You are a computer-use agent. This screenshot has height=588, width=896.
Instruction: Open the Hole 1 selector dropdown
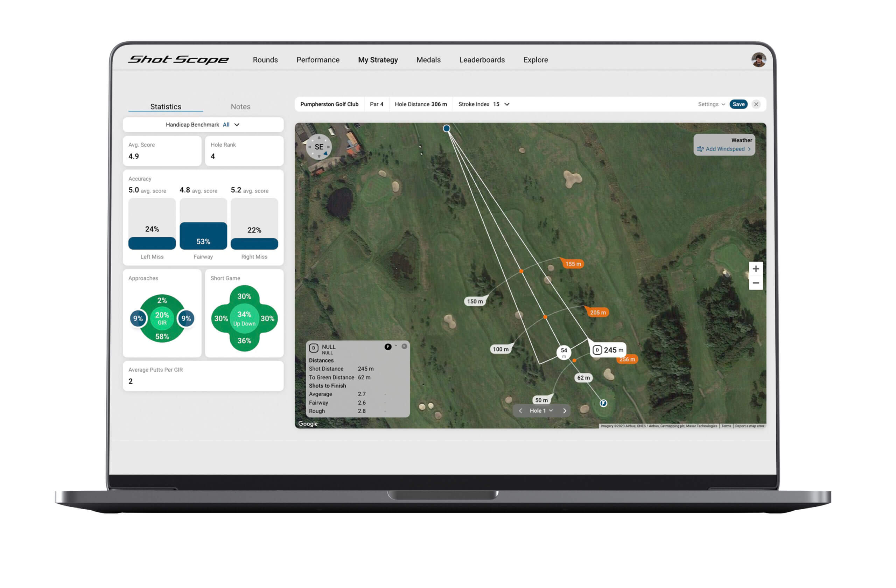click(x=541, y=411)
